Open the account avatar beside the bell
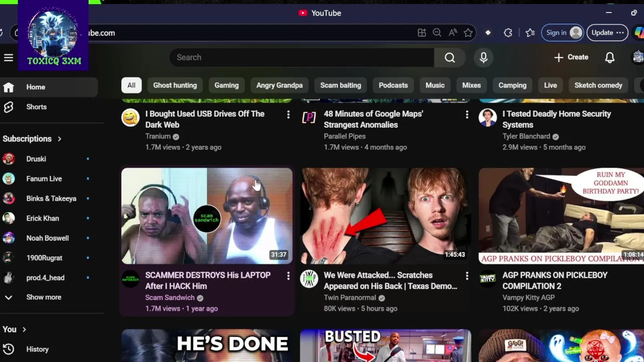644x362 pixels. pyautogui.click(x=637, y=57)
